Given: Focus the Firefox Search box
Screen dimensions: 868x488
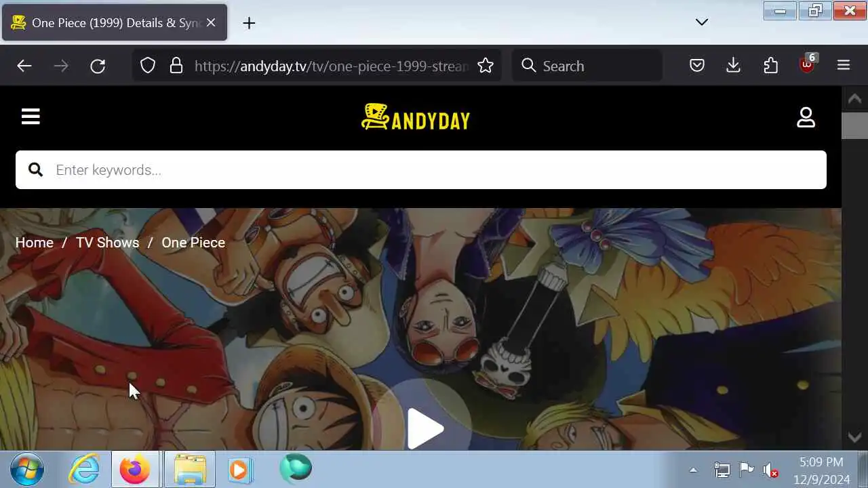Looking at the screenshot, I should pos(587,66).
